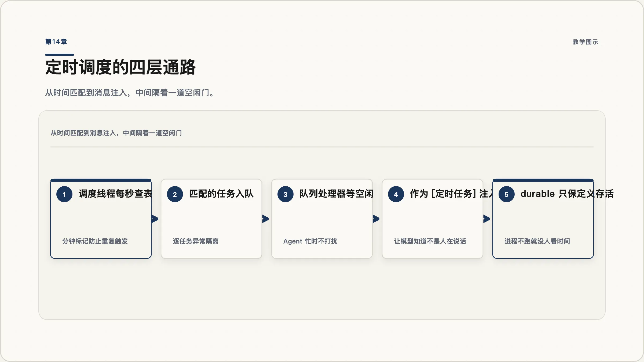Select card heading 调度线程每秒查表
The width and height of the screenshot is (644, 362).
pyautogui.click(x=115, y=194)
